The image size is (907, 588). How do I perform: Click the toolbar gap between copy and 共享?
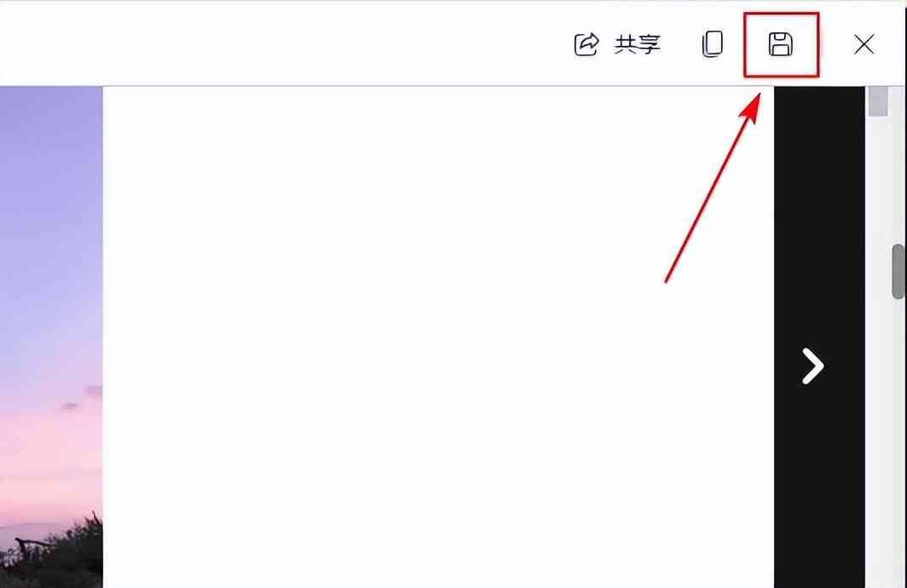(681, 44)
